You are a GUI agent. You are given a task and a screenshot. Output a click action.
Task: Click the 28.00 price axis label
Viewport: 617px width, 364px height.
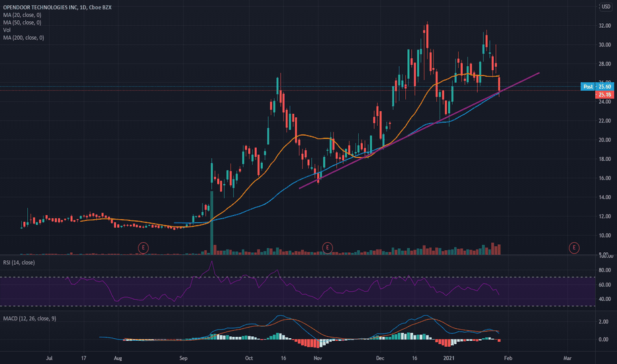point(605,64)
